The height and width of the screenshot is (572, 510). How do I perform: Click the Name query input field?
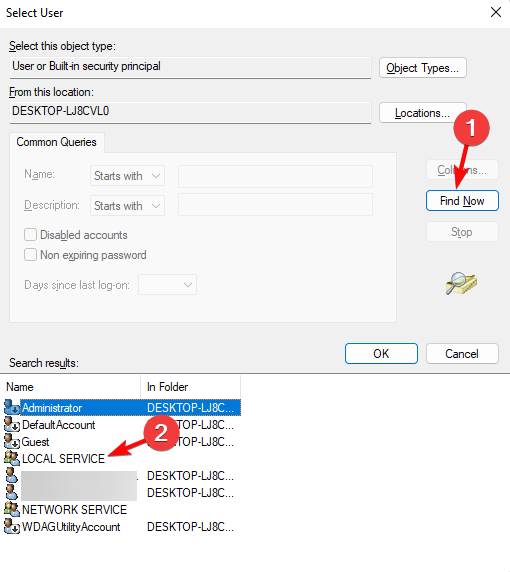(275, 176)
